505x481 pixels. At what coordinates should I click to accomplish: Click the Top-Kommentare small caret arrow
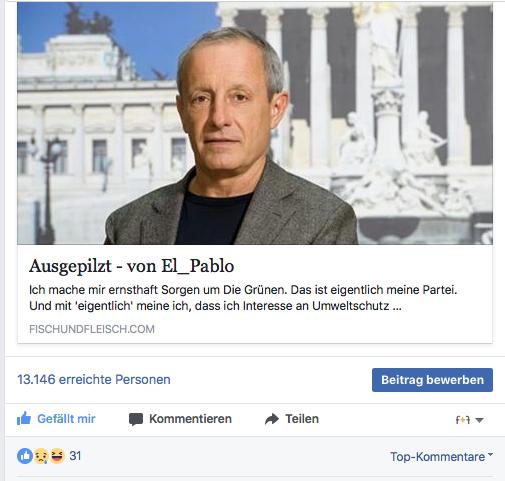[x=490, y=454]
